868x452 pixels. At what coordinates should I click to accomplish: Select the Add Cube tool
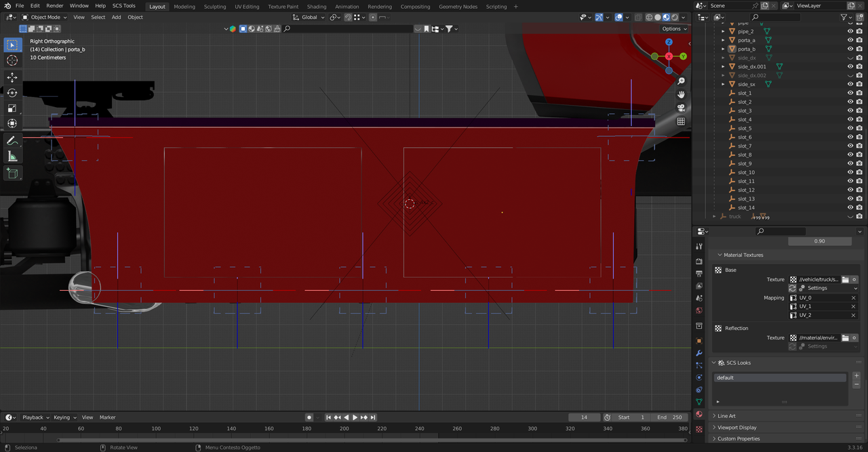pyautogui.click(x=12, y=173)
